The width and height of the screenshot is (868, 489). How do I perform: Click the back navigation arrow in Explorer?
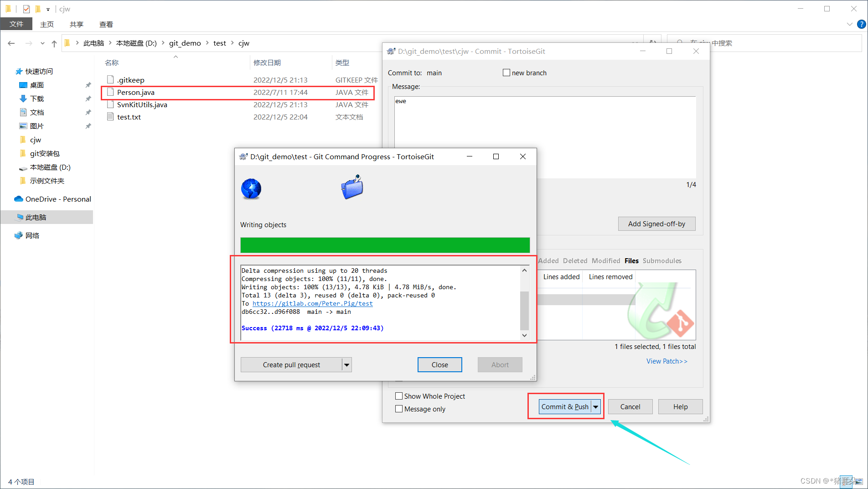click(x=11, y=43)
